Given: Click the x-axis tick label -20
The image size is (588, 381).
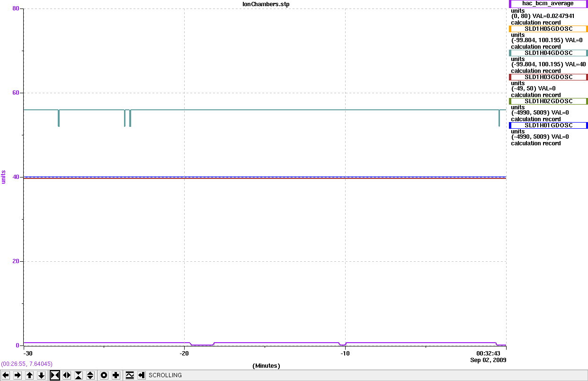Looking at the screenshot, I should [184, 354].
